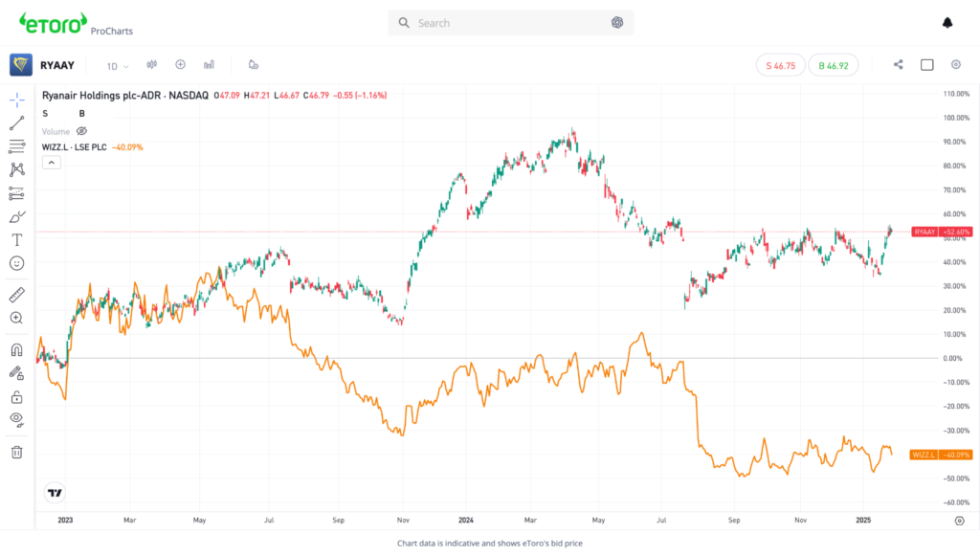The image size is (980, 556).
Task: Open the RYAAY symbol selector
Action: (x=56, y=65)
